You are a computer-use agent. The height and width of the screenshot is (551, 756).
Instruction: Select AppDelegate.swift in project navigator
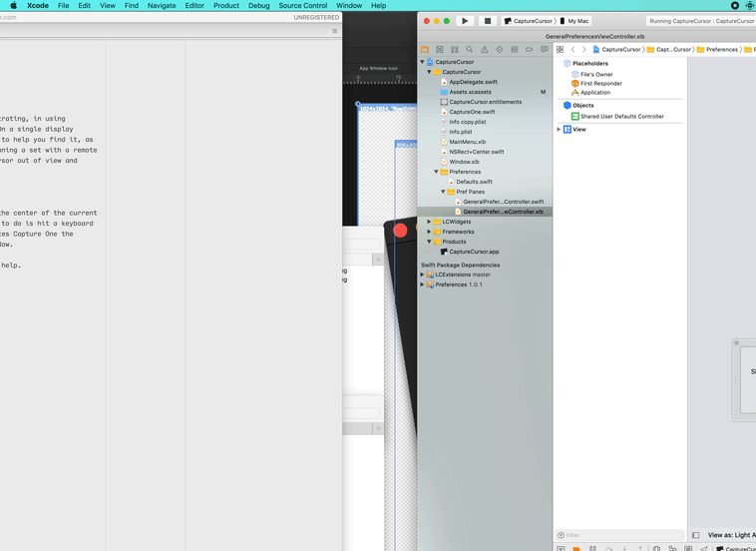pyautogui.click(x=473, y=82)
